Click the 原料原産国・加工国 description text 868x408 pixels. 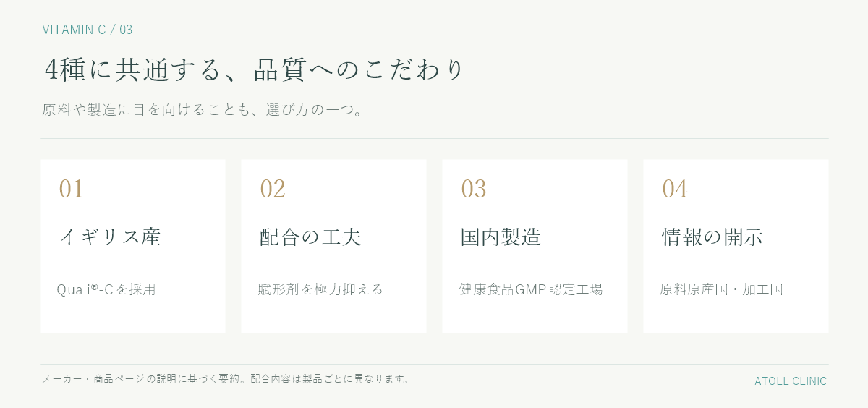tap(721, 289)
